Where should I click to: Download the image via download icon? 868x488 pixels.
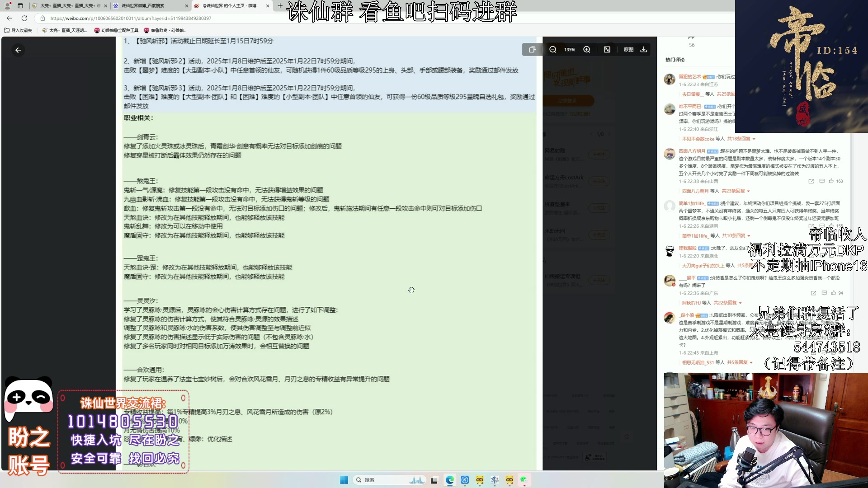pos(644,50)
